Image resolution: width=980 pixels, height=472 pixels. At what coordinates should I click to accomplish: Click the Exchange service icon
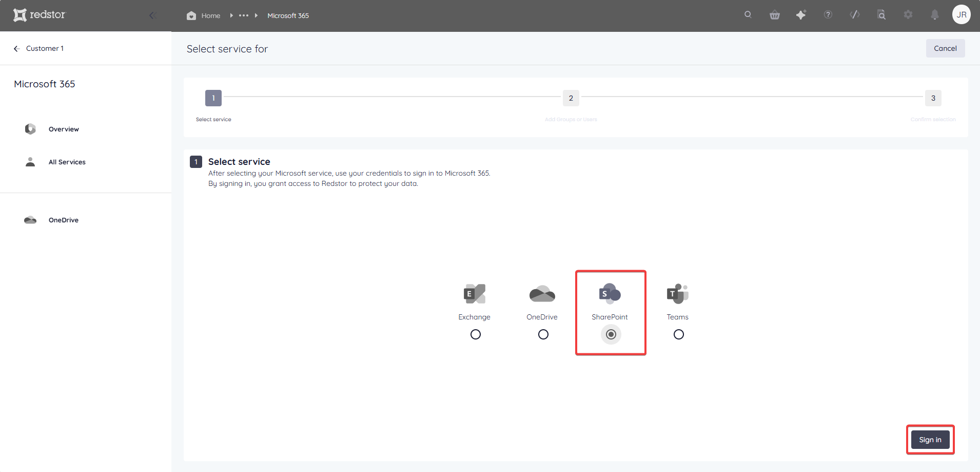point(475,294)
